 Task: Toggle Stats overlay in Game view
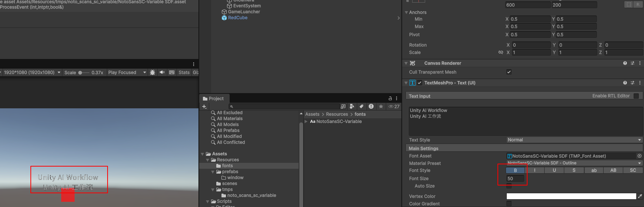click(184, 72)
